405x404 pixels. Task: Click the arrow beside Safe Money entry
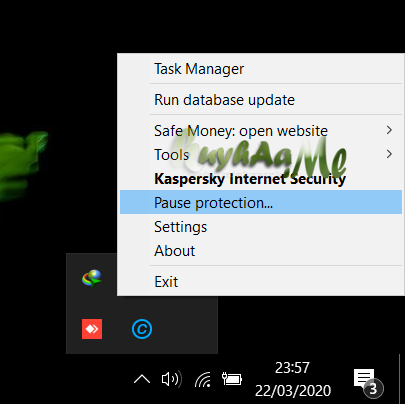[389, 130]
